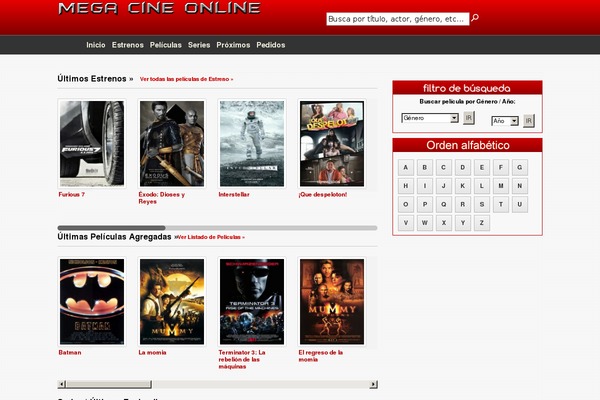600x400 pixels.
Task: Select letter U in alphabetical order
Action: point(520,204)
